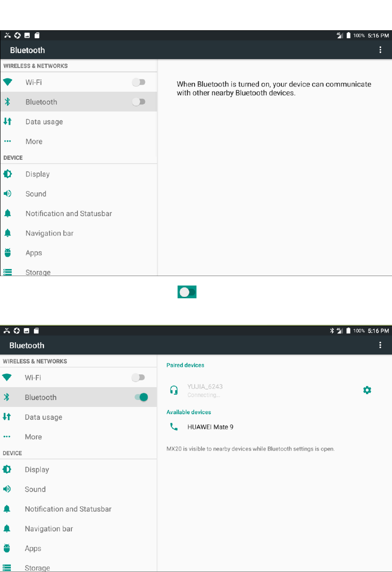Click SD card notification icon, Bluetooth-off screen
This screenshot has width=392, height=572.
[x=37, y=35]
